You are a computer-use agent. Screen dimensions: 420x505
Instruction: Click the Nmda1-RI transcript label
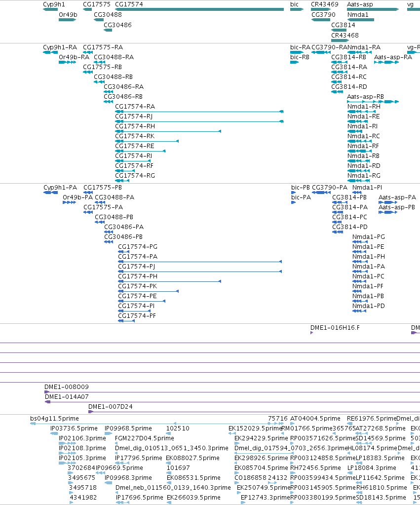[362, 126]
